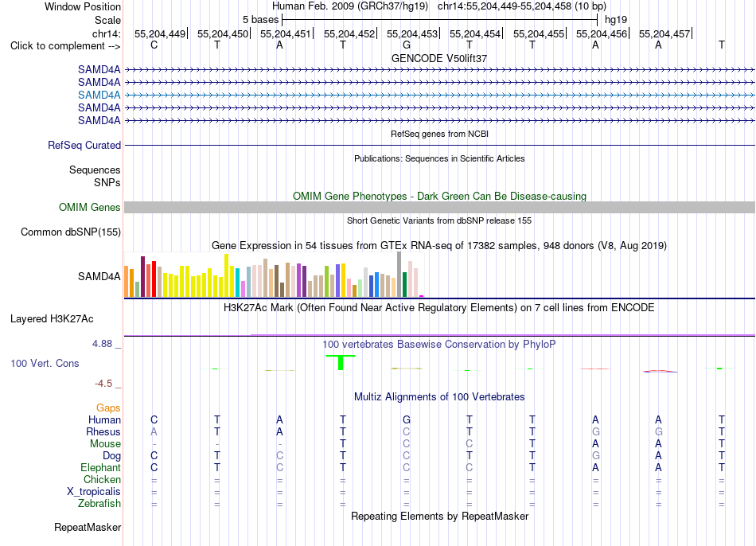Click the Sequences track label
Image resolution: width=756 pixels, height=546 pixels.
pyautogui.click(x=95, y=170)
